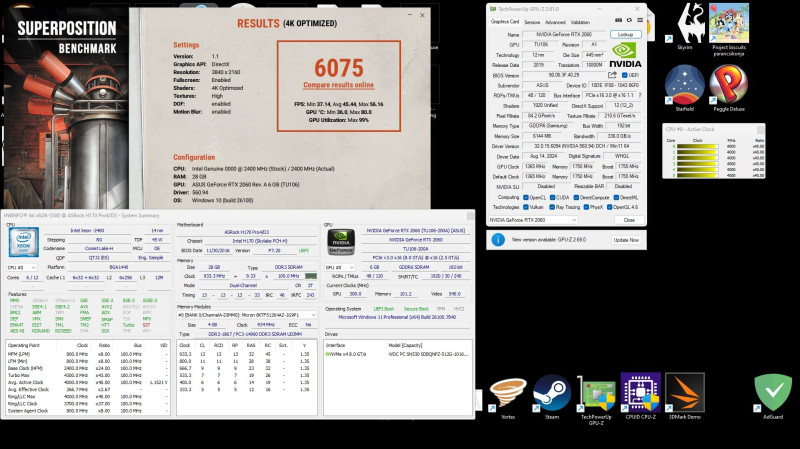Click the Close button in GPU-Z
Image resolution: width=800 pixels, height=449 pixels.
coord(629,220)
